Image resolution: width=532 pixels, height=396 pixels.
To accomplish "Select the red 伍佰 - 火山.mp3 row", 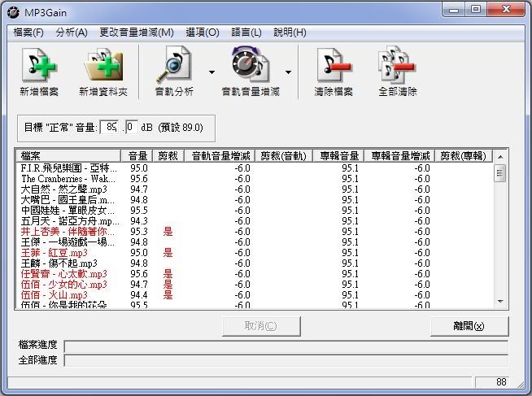I will point(255,295).
